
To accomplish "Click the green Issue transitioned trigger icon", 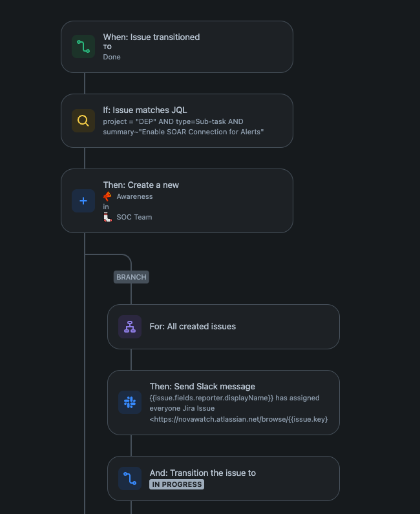I will click(83, 46).
